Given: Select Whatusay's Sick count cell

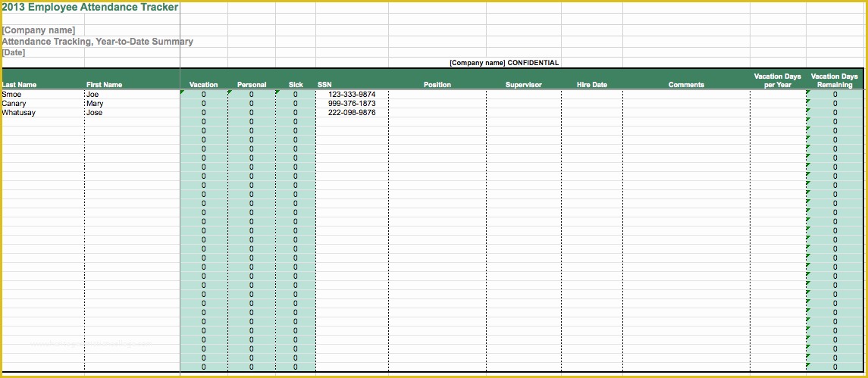Looking at the screenshot, I should 296,112.
